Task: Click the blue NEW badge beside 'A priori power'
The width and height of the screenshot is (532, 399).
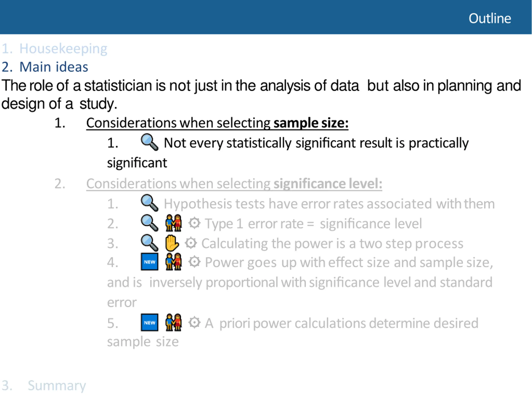Action: point(150,323)
